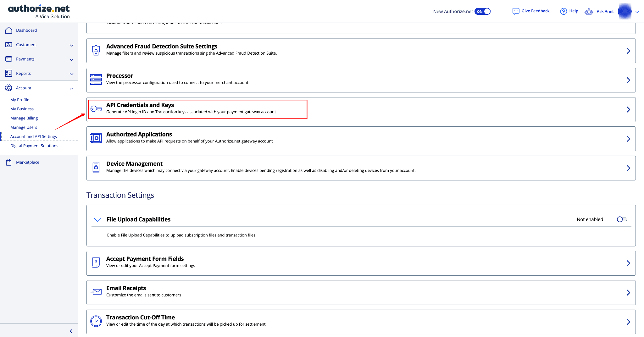The width and height of the screenshot is (644, 337).
Task: Expand the Reports menu chevron
Action: (x=71, y=74)
